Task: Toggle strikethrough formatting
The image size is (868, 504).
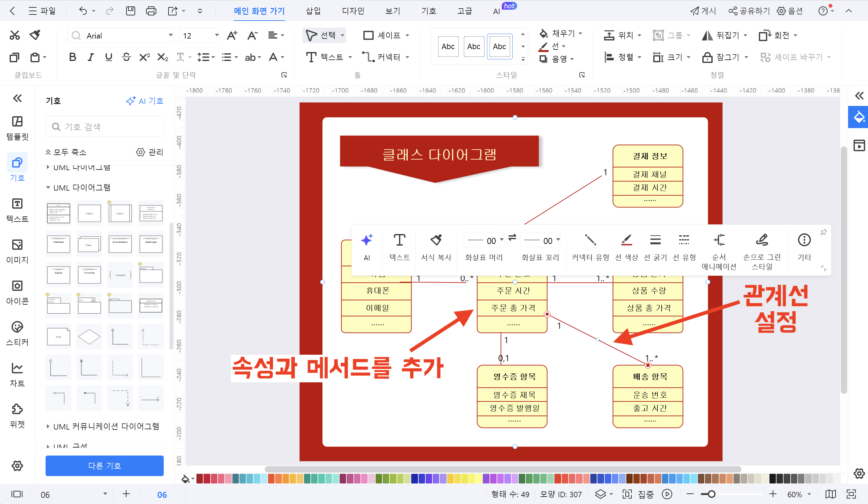Action: 126,57
